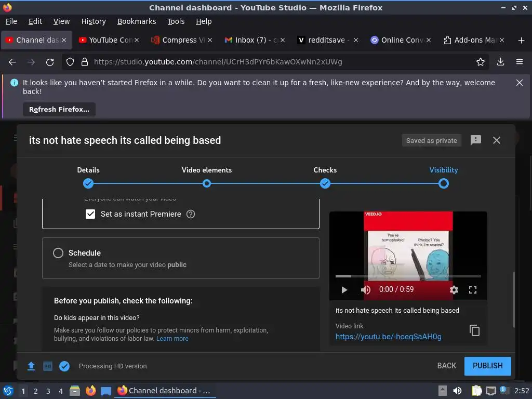Viewport: 532px width, 399px height.
Task: Click the clipboard icon in system tray
Action: (477, 391)
